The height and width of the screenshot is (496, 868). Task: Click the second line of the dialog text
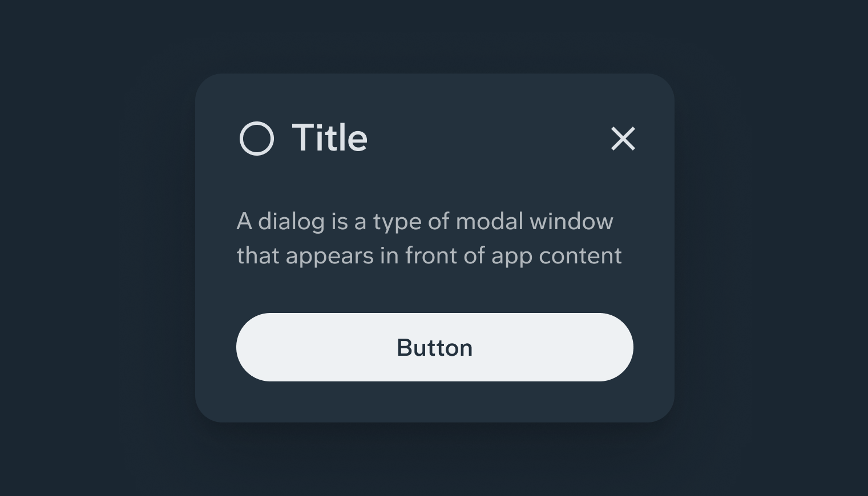pyautogui.click(x=429, y=255)
